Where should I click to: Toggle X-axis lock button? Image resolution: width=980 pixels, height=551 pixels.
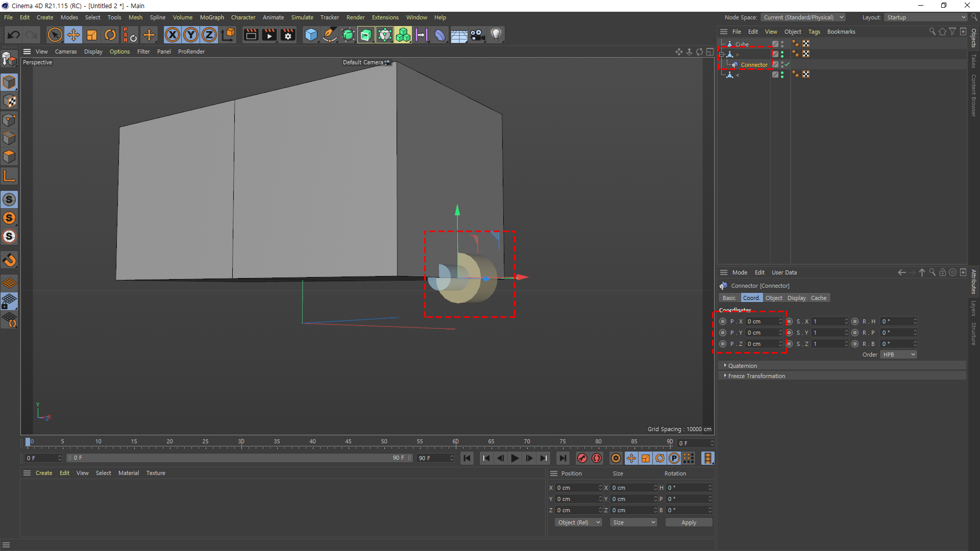tap(173, 35)
